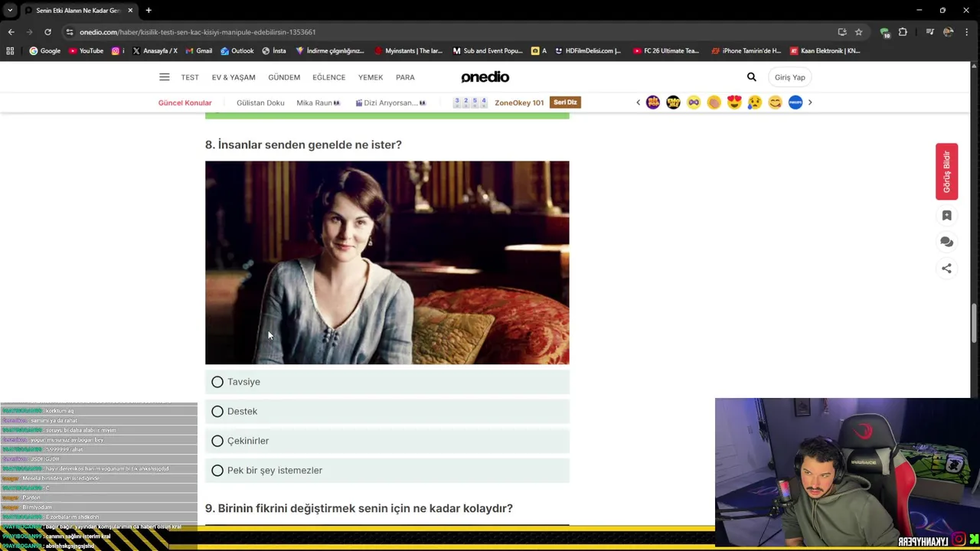Open the iPhone Tamirin'de bookmark

coord(746,51)
